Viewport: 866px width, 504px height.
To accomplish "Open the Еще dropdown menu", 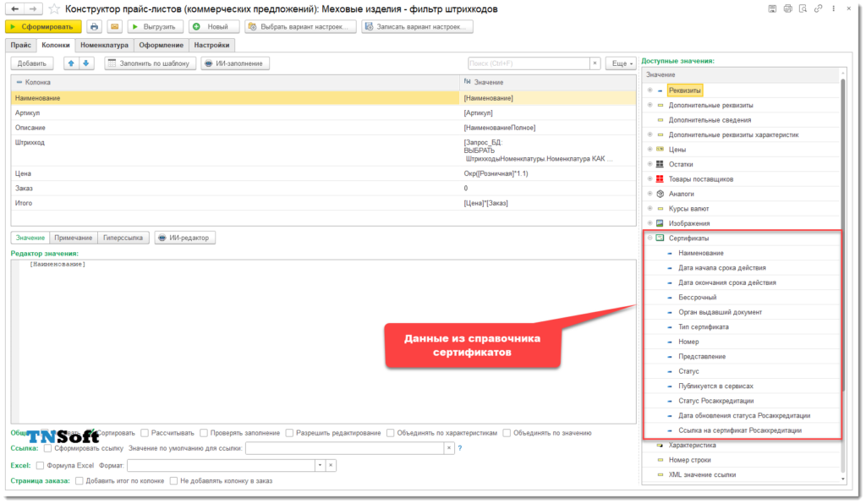I will [621, 63].
